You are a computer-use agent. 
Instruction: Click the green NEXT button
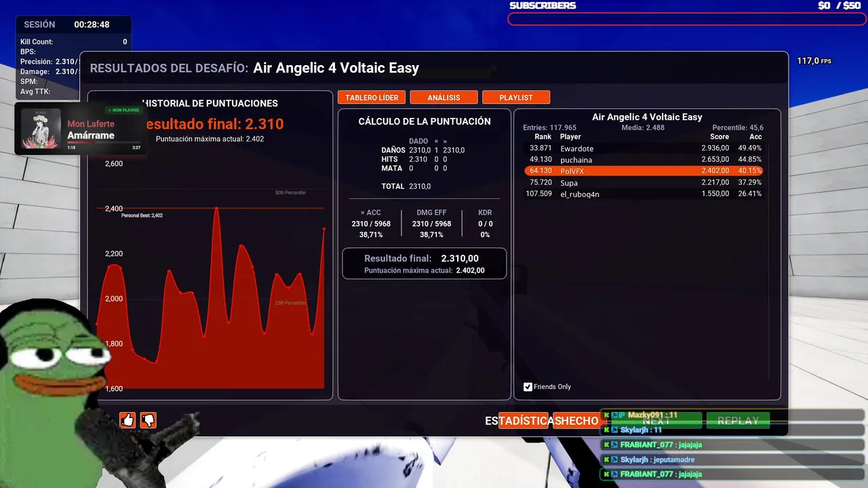click(656, 421)
